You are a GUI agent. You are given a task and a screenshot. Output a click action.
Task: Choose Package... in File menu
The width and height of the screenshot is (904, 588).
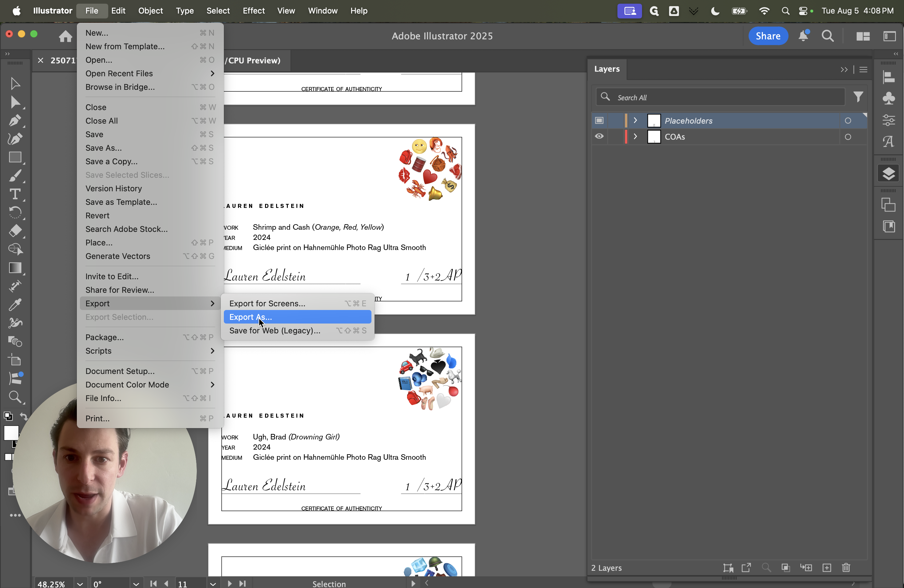[150, 337]
